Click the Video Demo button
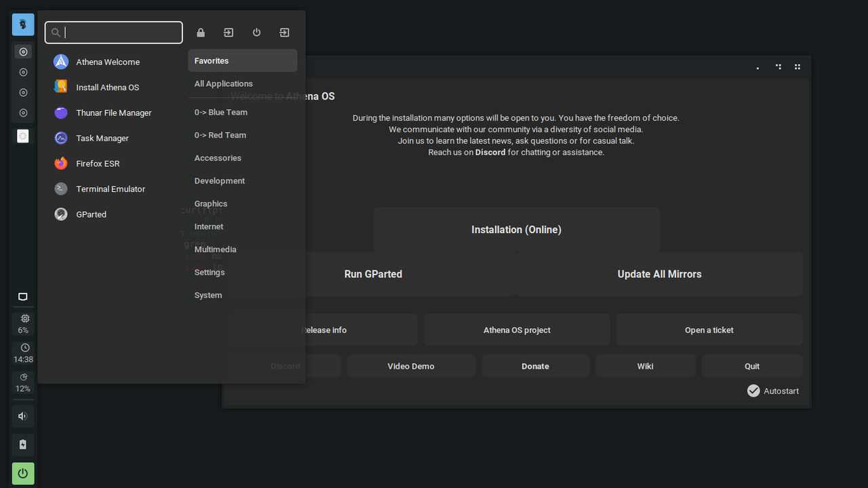This screenshot has height=488, width=868. [411, 366]
